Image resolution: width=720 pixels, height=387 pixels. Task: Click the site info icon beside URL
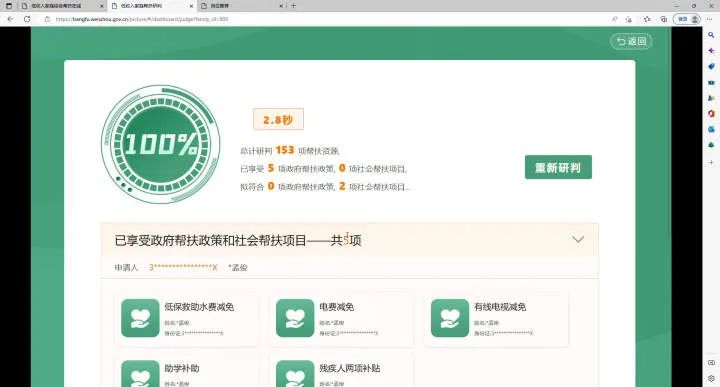[x=47, y=19]
